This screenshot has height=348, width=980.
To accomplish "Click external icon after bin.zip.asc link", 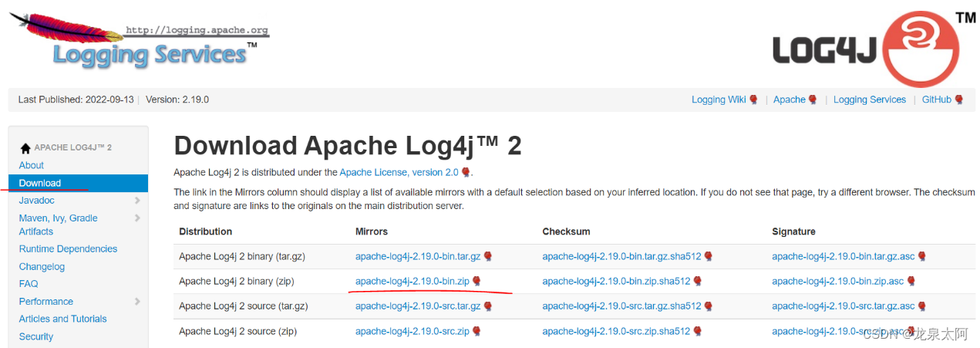I will coord(911,281).
